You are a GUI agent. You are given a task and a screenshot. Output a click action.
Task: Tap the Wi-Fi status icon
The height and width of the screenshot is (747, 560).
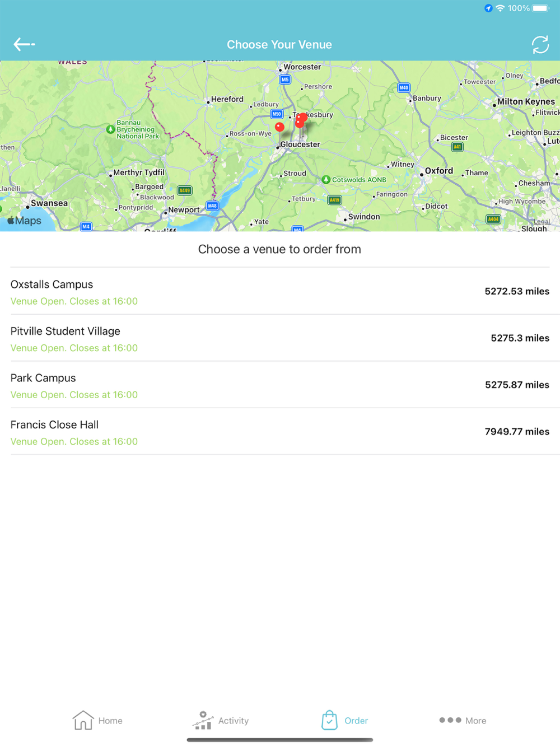(x=500, y=8)
